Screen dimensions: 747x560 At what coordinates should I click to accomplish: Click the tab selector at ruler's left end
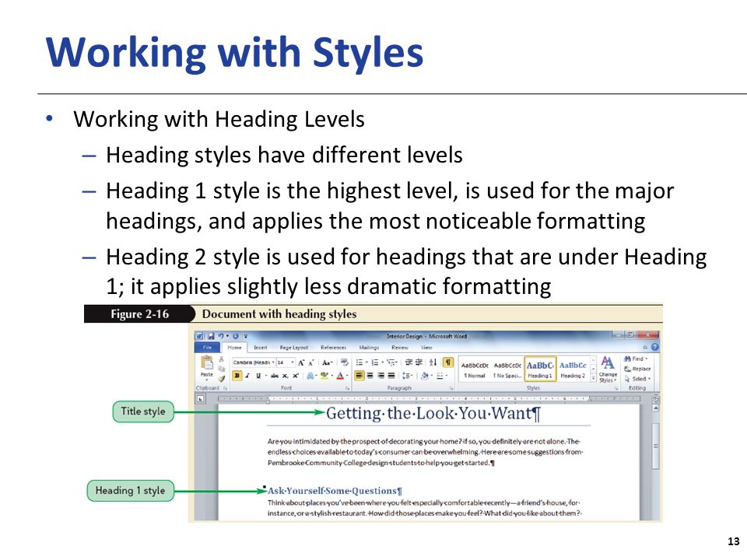pyautogui.click(x=201, y=398)
